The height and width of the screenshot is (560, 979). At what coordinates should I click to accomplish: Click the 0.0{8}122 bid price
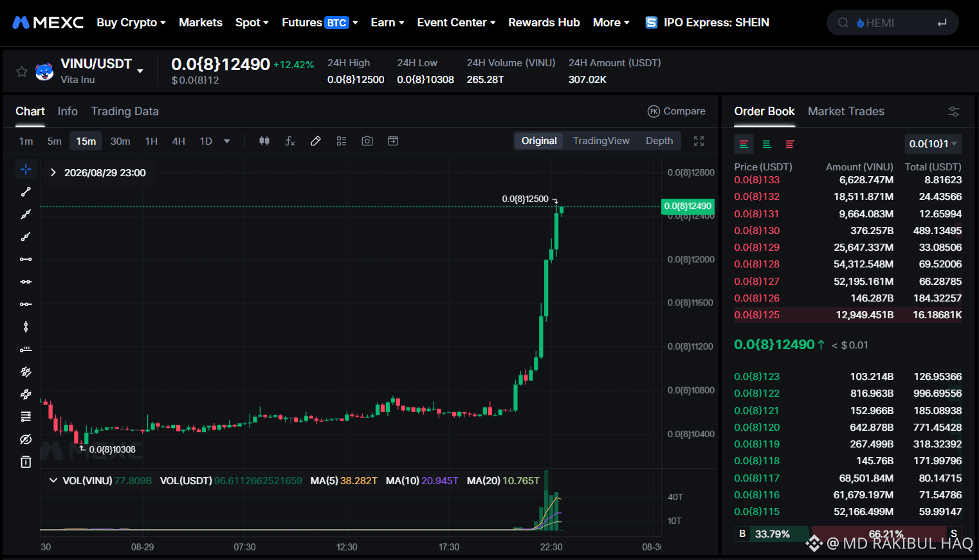(x=757, y=393)
